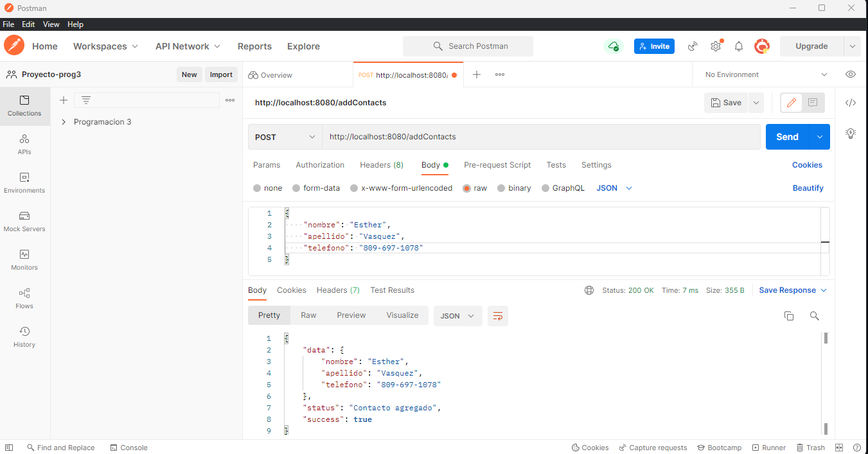Beautify the JSON request body
Image resolution: width=868 pixels, height=454 pixels.
808,188
